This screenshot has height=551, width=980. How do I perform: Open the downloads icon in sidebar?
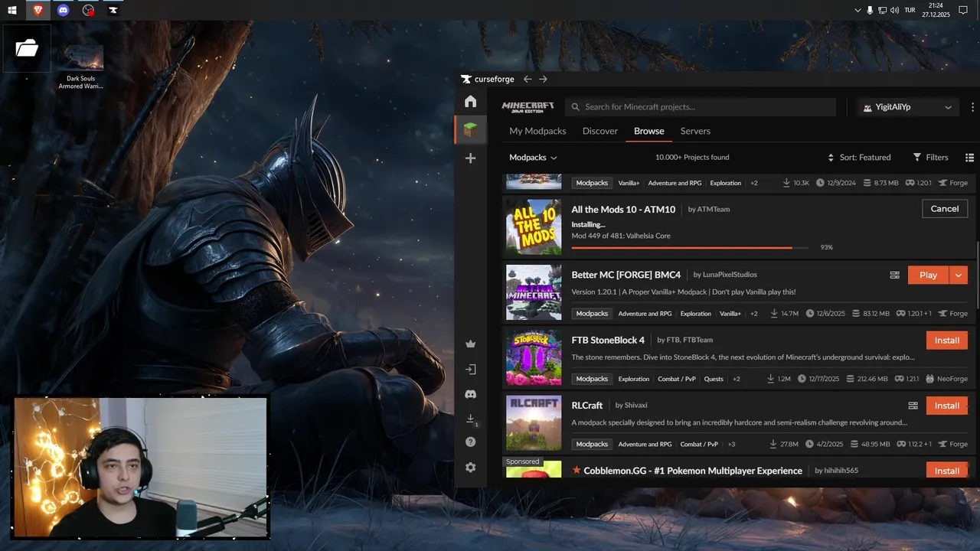(x=470, y=419)
